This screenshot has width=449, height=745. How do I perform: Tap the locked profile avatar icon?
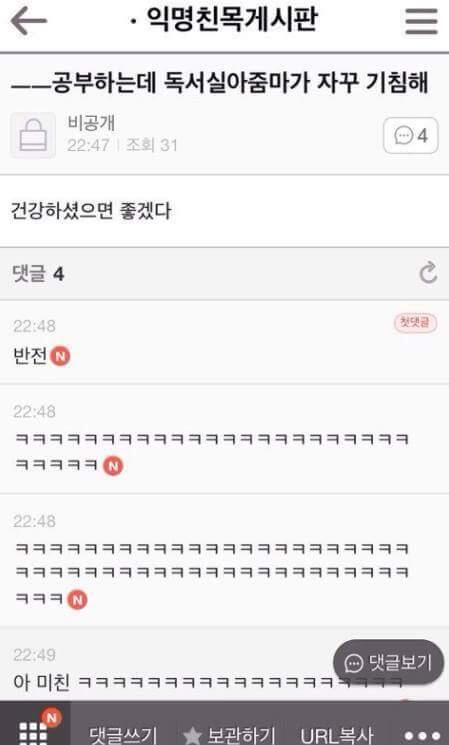pyautogui.click(x=33, y=135)
